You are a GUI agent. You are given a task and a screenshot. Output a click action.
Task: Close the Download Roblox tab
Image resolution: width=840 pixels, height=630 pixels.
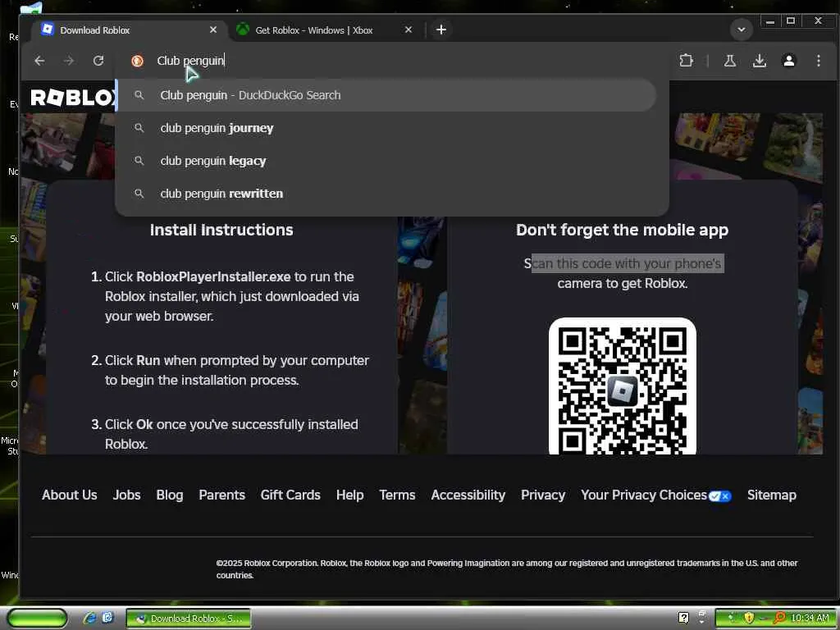213,30
